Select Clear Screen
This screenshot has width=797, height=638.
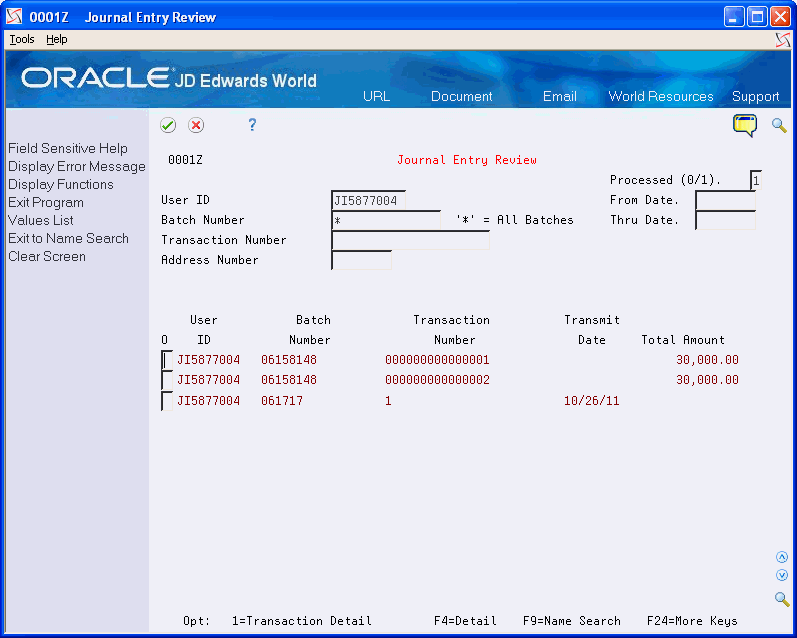click(x=47, y=257)
